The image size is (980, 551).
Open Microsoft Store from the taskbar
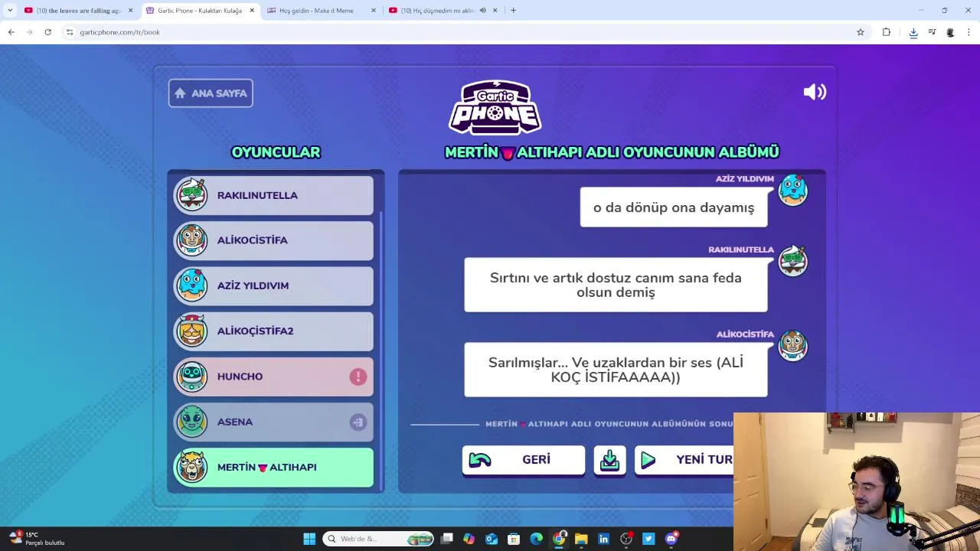(514, 539)
